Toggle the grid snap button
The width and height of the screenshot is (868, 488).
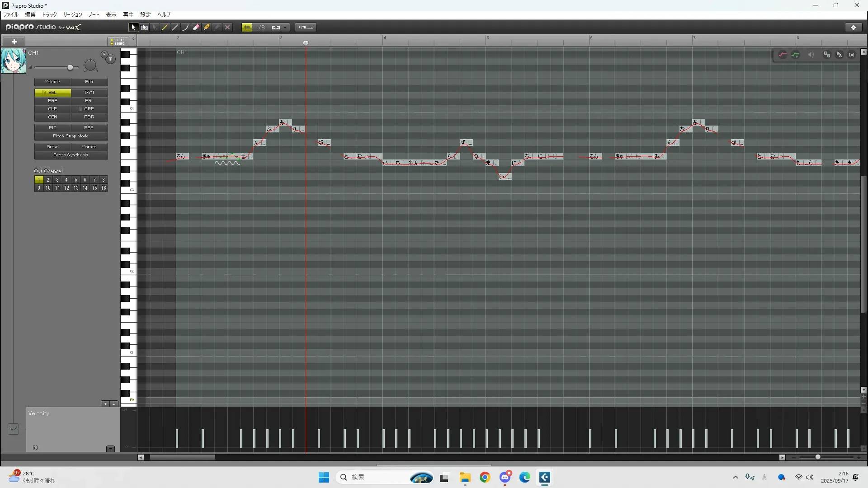[x=247, y=28]
